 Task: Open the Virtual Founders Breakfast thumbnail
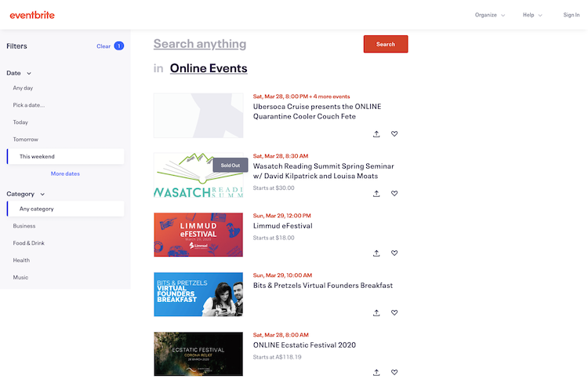198,295
